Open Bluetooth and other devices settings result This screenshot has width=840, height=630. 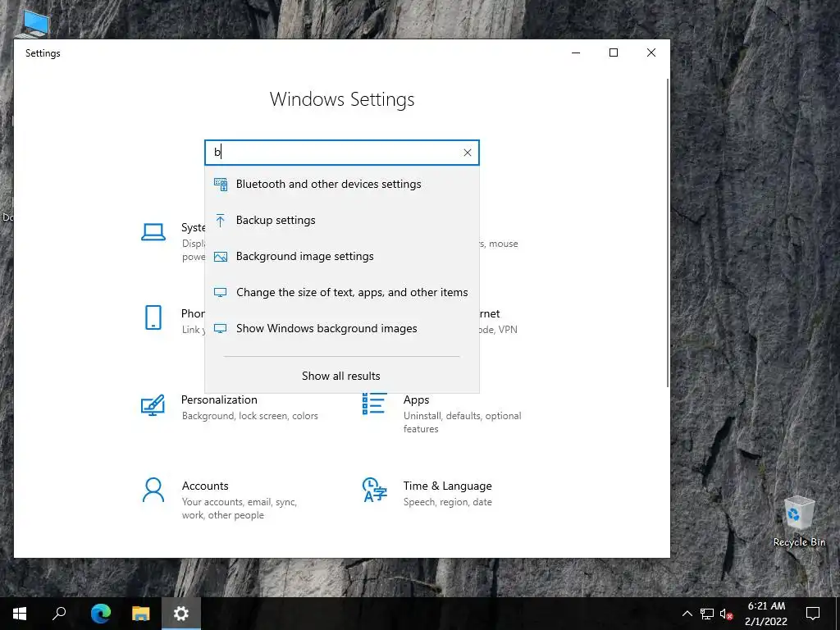point(342,185)
